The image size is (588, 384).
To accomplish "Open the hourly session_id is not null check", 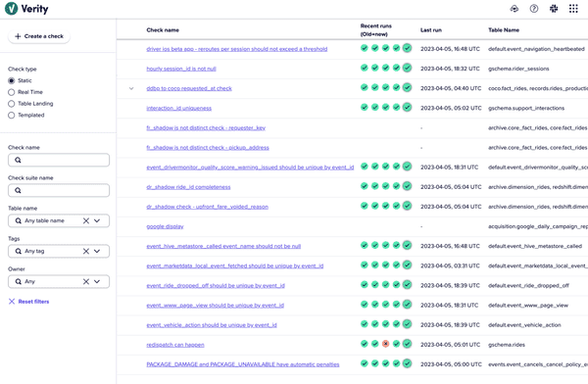I will point(181,69).
